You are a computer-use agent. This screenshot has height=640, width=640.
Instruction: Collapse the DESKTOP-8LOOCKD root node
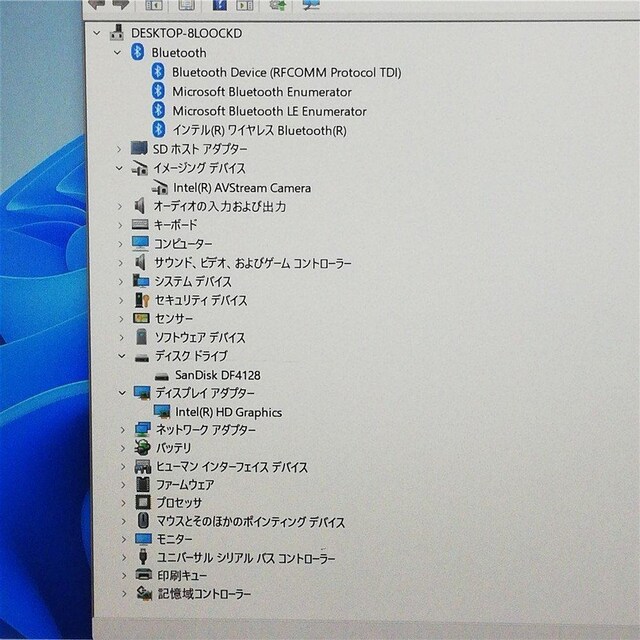tap(97, 33)
